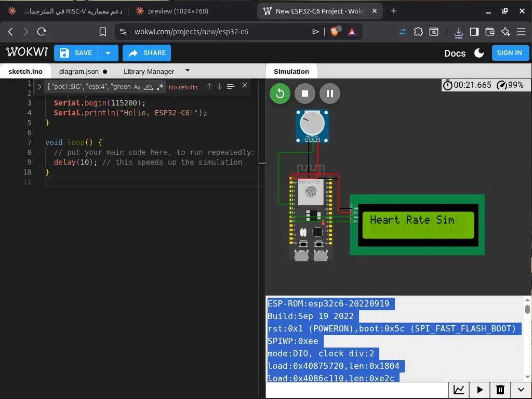
Task: Go forward in browser
Action: coord(26,32)
